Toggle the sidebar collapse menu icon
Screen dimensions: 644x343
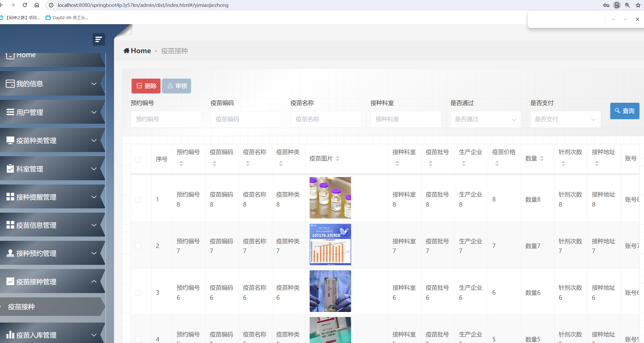(x=99, y=40)
